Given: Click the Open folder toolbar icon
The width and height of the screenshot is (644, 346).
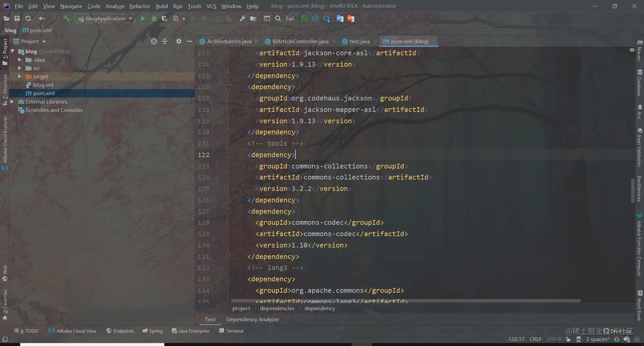Looking at the screenshot, I should (6, 18).
